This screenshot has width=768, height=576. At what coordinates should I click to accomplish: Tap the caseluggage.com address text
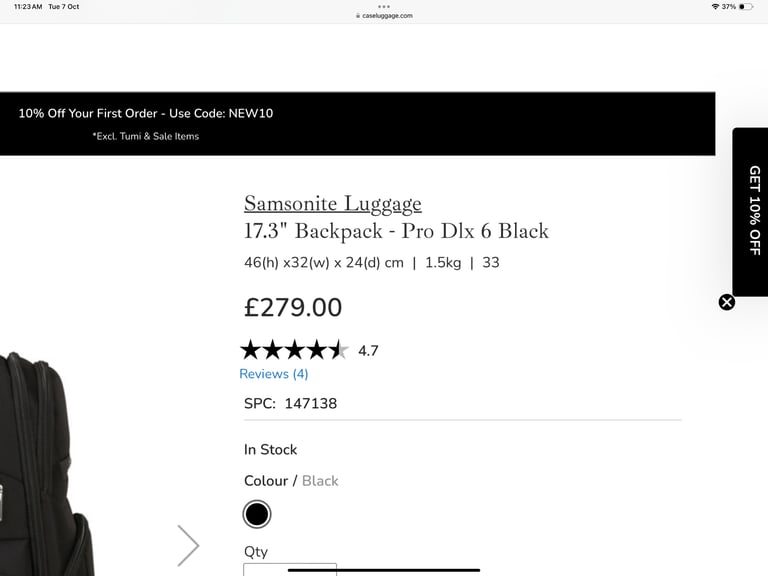387,16
